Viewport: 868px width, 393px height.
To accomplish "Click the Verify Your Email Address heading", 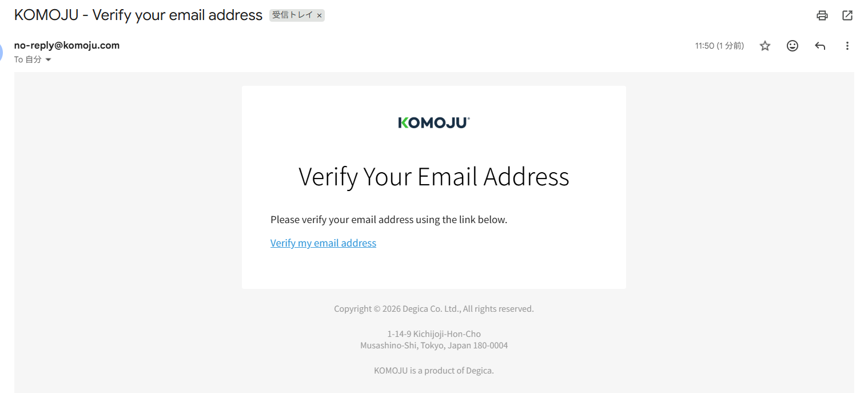I will (x=433, y=177).
